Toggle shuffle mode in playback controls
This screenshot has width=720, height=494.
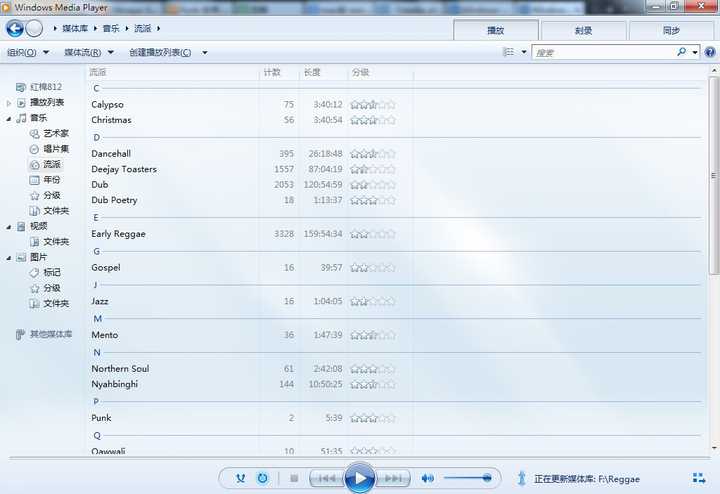pyautogui.click(x=241, y=478)
